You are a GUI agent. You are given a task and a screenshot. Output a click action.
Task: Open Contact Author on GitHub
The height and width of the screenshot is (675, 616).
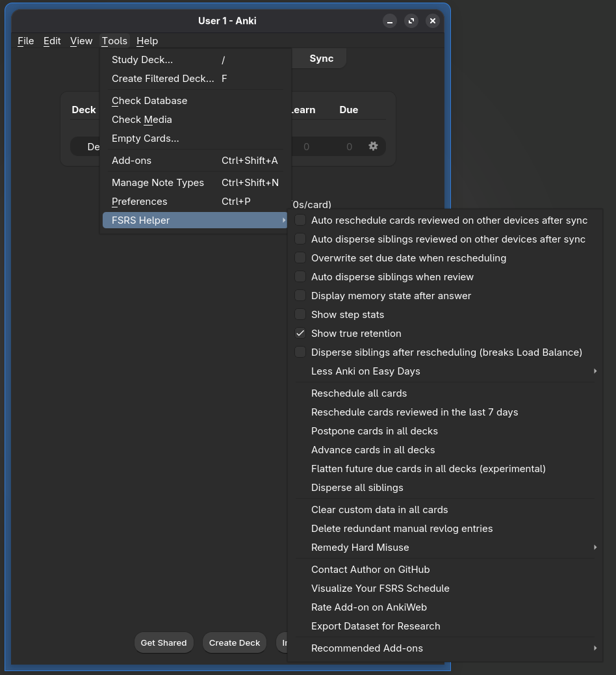coord(370,570)
